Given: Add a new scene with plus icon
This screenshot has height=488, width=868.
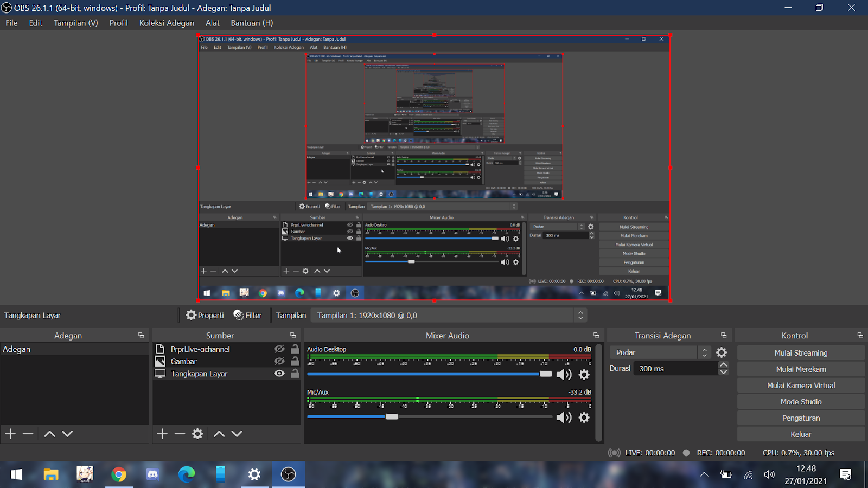Looking at the screenshot, I should [x=10, y=434].
